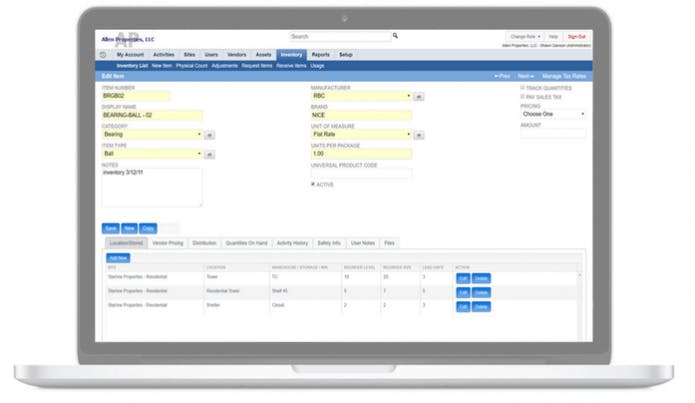Image resolution: width=695 pixels, height=403 pixels.
Task: Switch to the Vendor Pricing tab
Action: [168, 243]
